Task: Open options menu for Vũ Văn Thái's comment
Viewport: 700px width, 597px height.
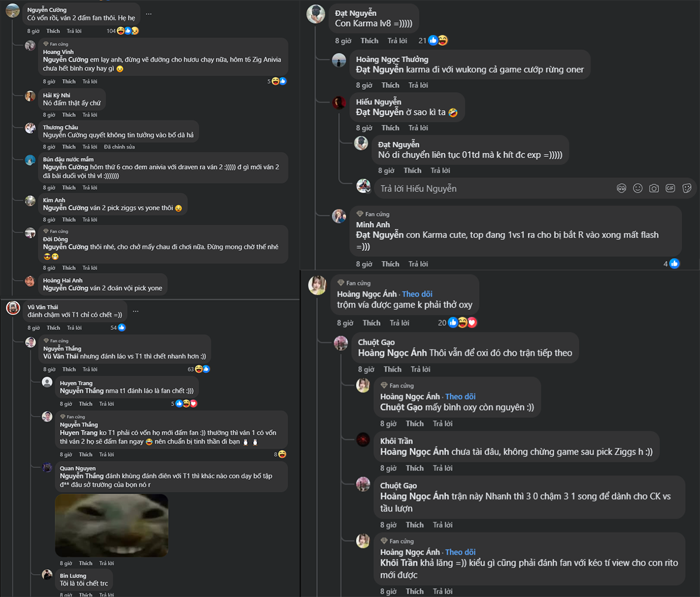Action: pos(135,310)
